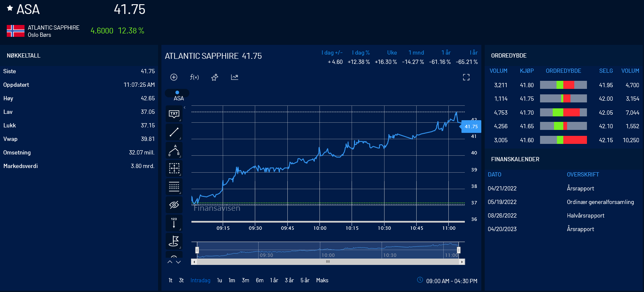Click the clock icon for trading hours
Image resolution: width=644 pixels, height=292 pixels.
coord(420,280)
